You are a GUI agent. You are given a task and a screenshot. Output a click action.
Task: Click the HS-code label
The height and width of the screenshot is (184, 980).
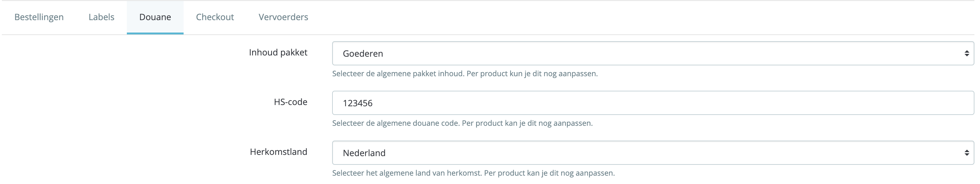click(291, 102)
